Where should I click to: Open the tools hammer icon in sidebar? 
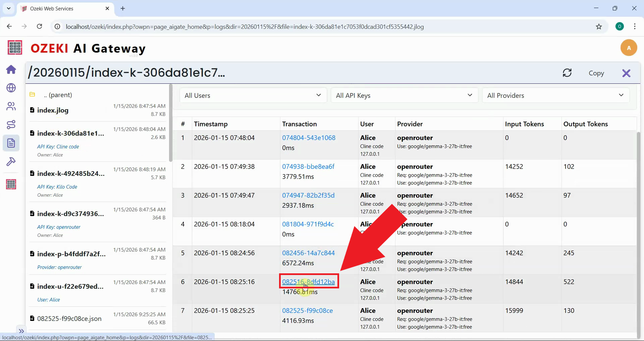[11, 162]
